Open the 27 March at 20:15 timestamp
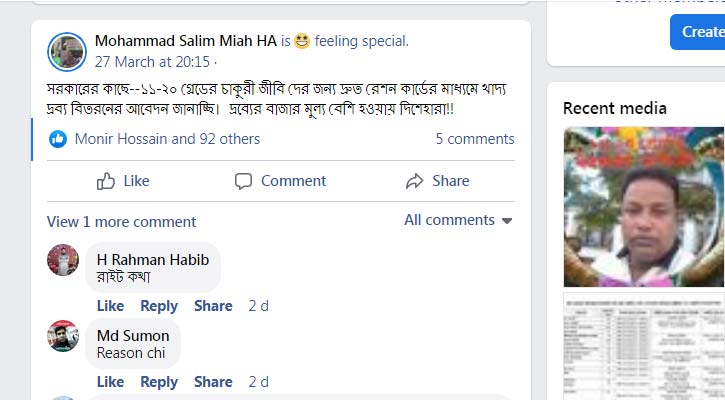 pos(152,60)
